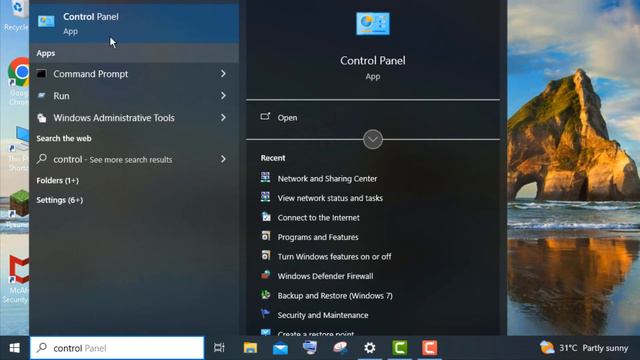Screen dimensions: 640x360
Task: Select 'control - See more search results'
Action: [x=134, y=159]
